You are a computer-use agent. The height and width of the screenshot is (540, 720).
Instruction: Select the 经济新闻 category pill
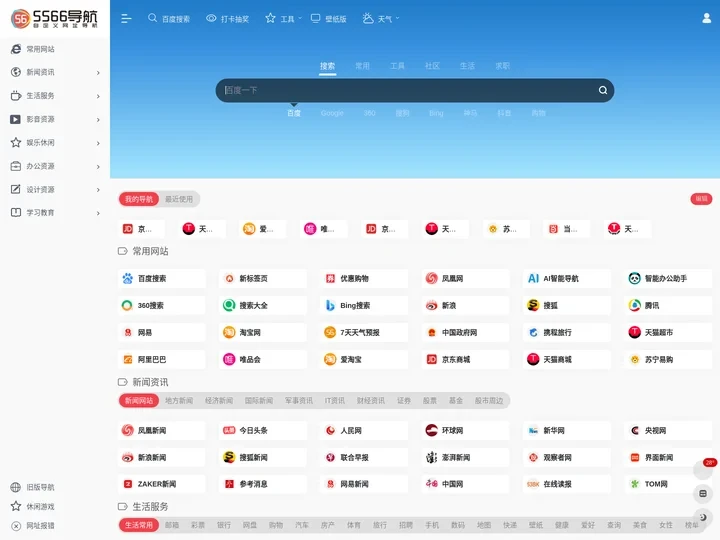[x=219, y=400]
